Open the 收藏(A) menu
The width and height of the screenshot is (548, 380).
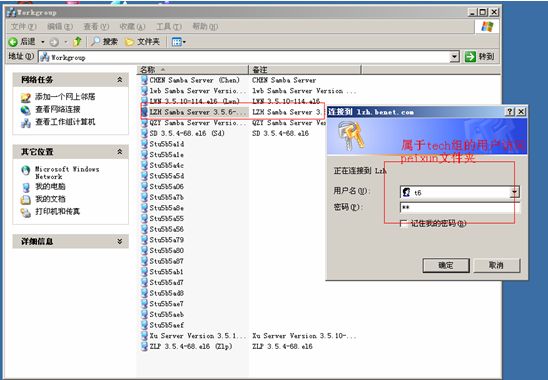click(132, 27)
